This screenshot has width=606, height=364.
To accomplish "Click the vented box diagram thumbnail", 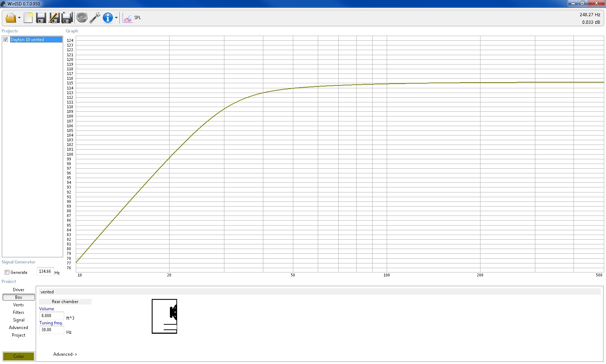I will [164, 316].
